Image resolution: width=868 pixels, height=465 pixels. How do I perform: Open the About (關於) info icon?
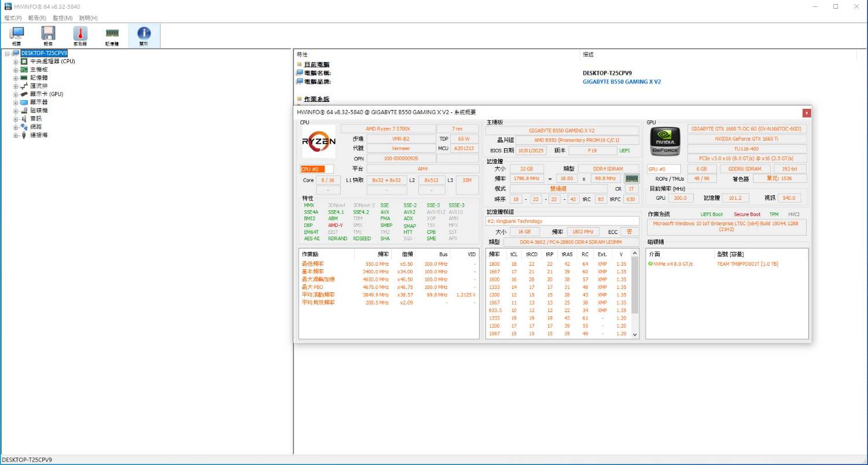point(144,35)
